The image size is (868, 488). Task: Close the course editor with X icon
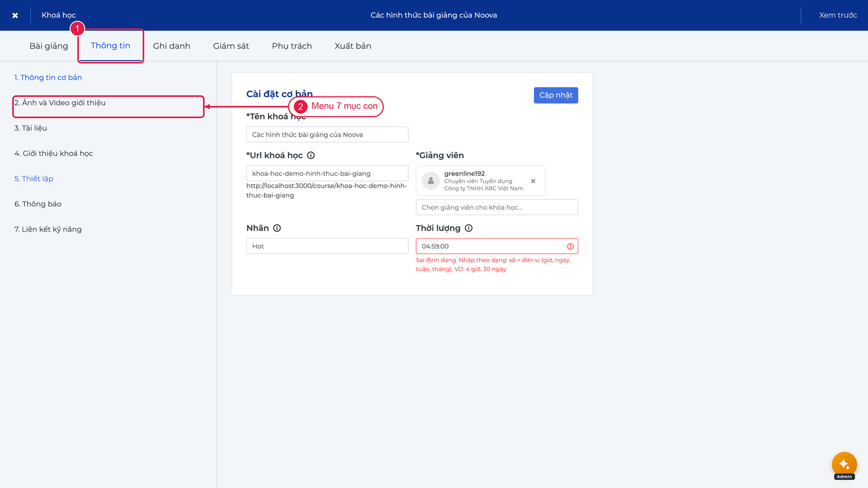[15, 15]
